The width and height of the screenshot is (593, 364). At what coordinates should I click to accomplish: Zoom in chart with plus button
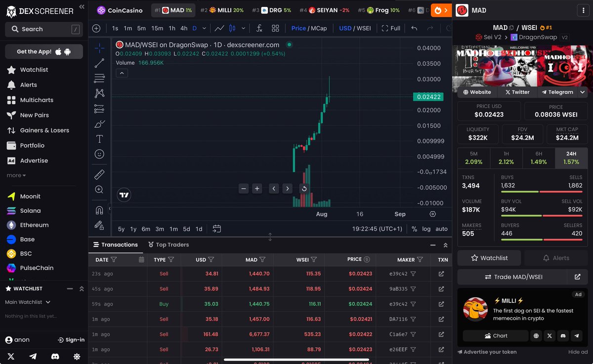257,188
